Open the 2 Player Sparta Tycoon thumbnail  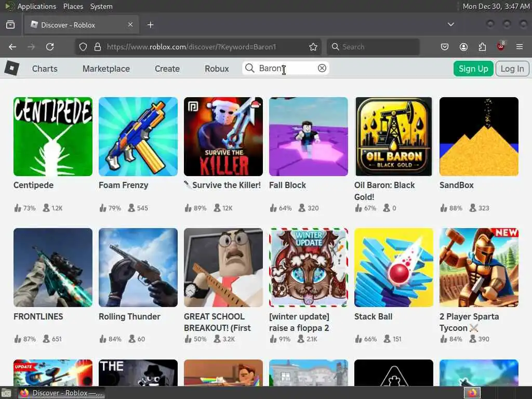click(x=478, y=268)
